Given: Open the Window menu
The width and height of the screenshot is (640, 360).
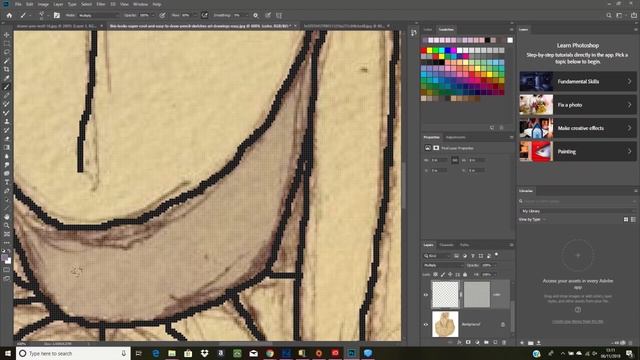Looking at the screenshot, I should point(140,4).
